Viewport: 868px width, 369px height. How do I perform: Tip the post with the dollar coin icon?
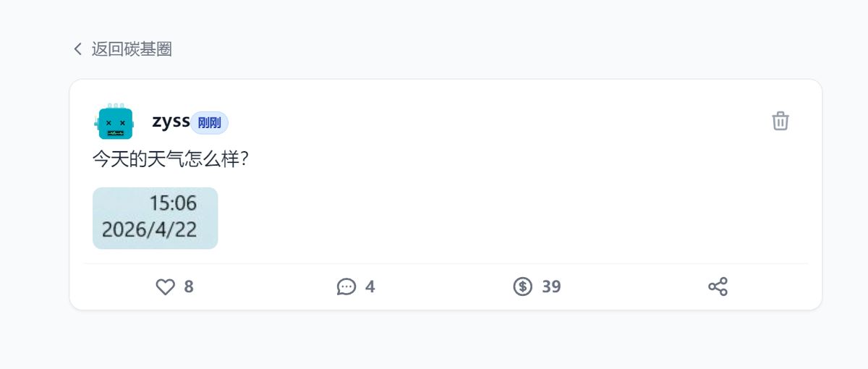pyautogui.click(x=523, y=287)
